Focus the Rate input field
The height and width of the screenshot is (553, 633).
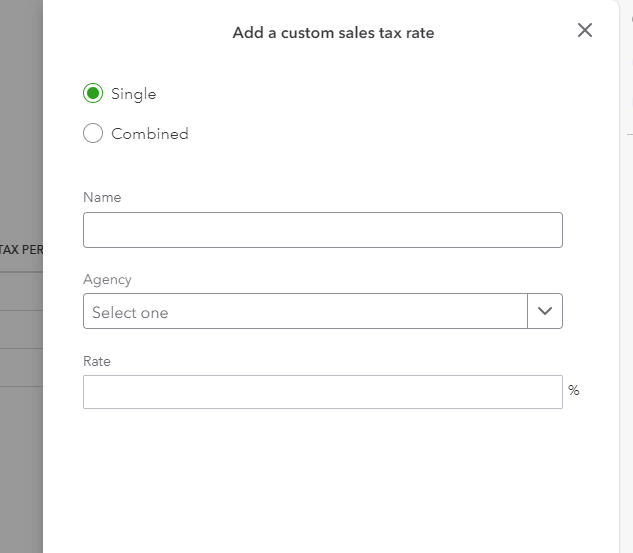(x=322, y=392)
